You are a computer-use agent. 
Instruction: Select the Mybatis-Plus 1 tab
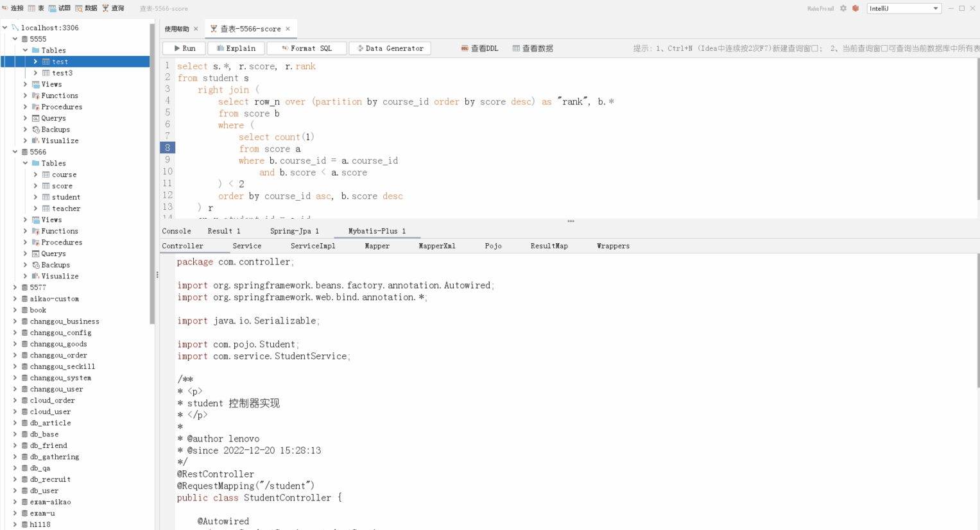377,231
